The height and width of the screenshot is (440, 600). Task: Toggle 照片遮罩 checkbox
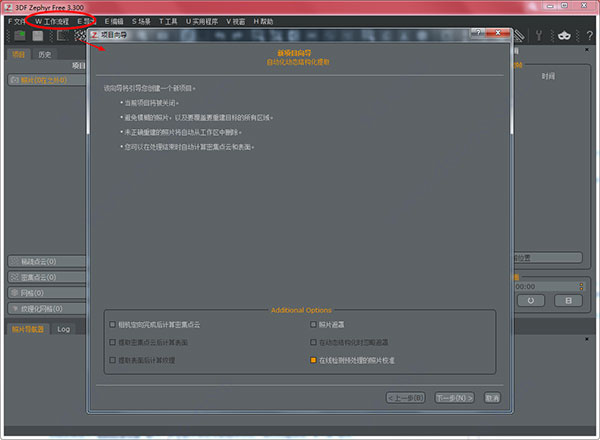[313, 324]
